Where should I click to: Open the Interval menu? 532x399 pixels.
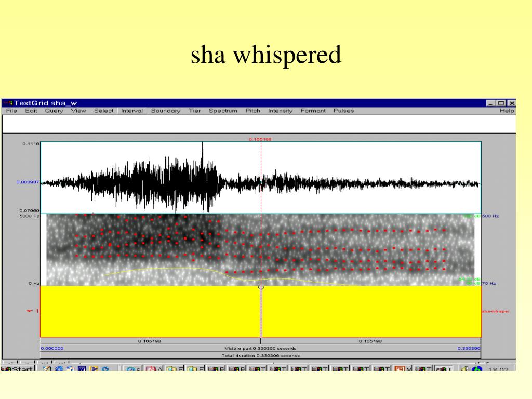[132, 111]
